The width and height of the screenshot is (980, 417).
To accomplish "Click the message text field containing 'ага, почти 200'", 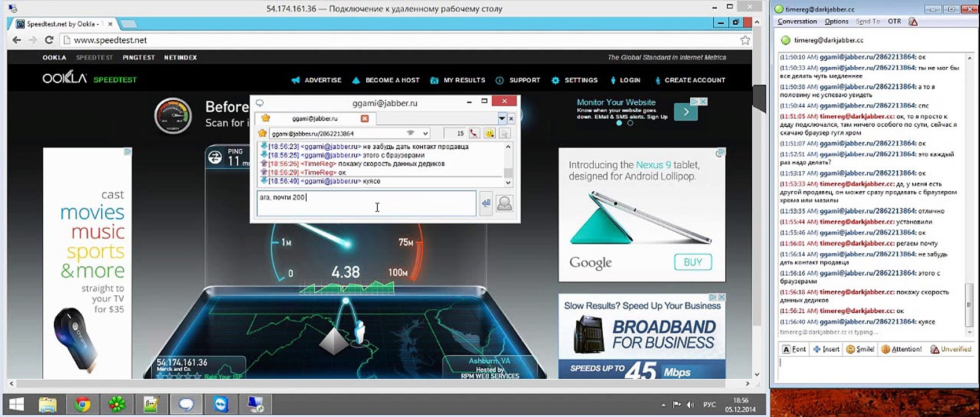I will tap(366, 204).
